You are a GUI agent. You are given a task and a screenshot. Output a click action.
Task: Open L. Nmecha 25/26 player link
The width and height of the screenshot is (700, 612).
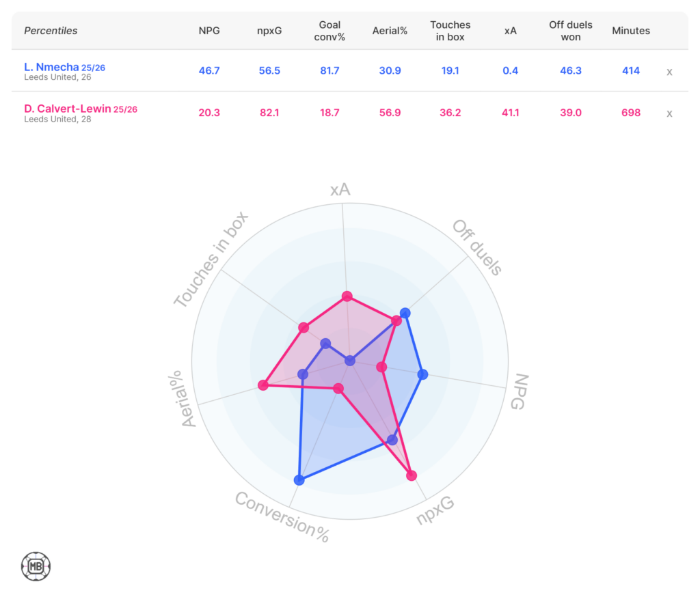point(65,68)
